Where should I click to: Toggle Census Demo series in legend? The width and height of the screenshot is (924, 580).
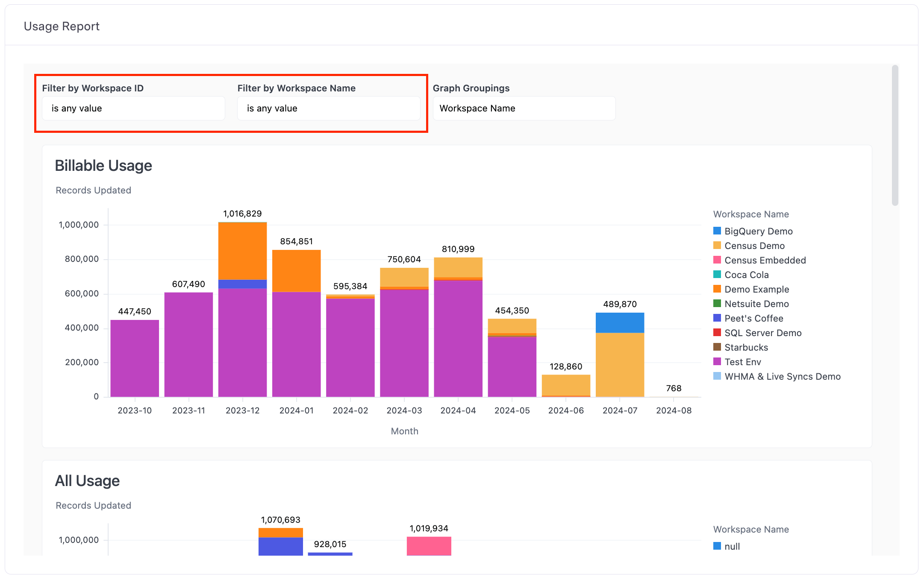pyautogui.click(x=754, y=246)
